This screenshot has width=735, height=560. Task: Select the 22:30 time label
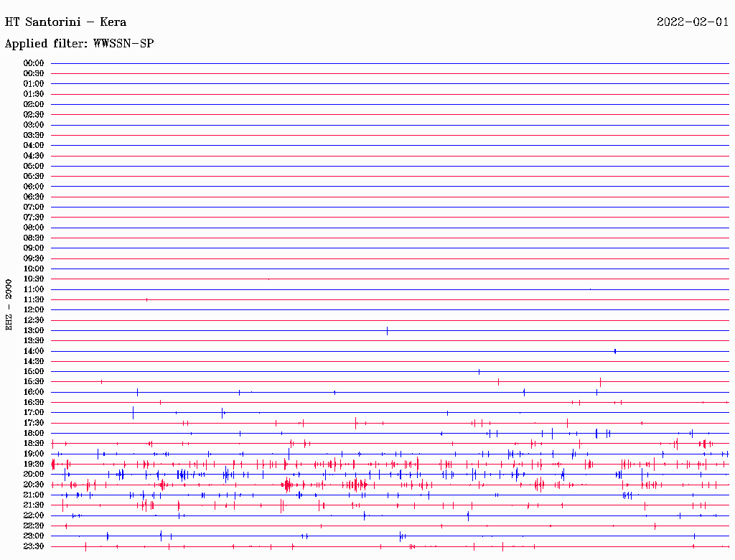tap(34, 526)
